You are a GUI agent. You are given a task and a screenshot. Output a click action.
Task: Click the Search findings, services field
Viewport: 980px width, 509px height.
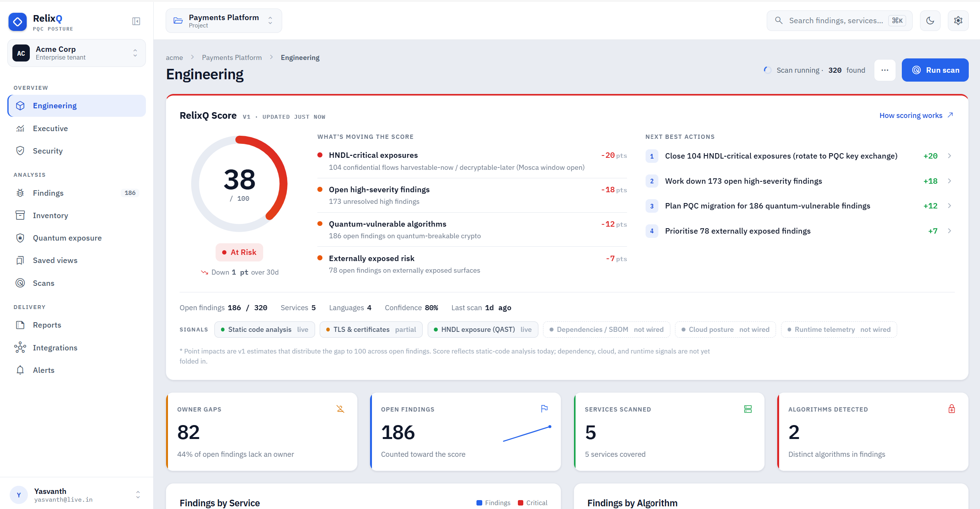pos(840,20)
